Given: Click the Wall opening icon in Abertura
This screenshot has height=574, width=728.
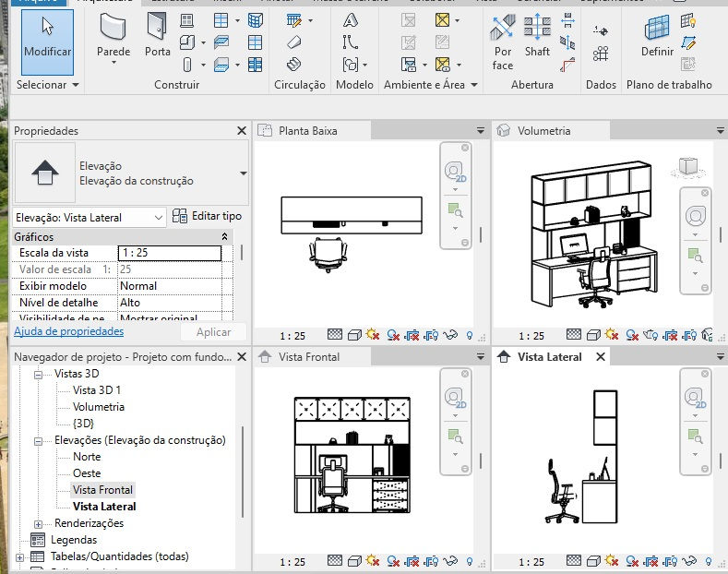Looking at the screenshot, I should pos(567,20).
